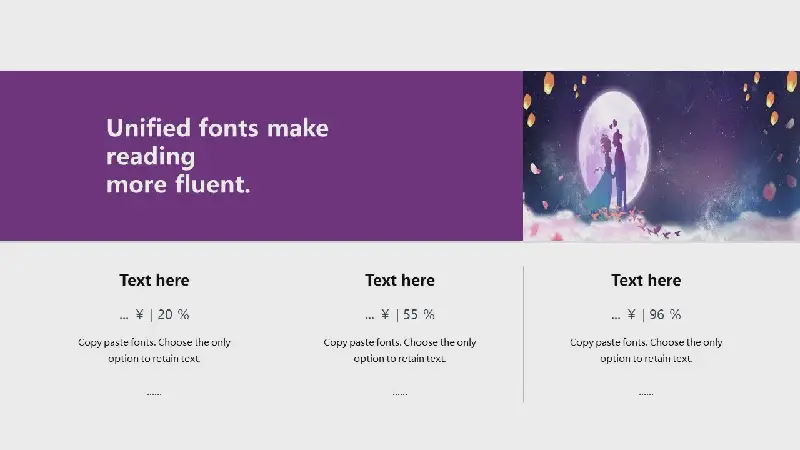Select the 'Text here' heading above 96 %
The width and height of the screenshot is (800, 450).
pyautogui.click(x=646, y=280)
